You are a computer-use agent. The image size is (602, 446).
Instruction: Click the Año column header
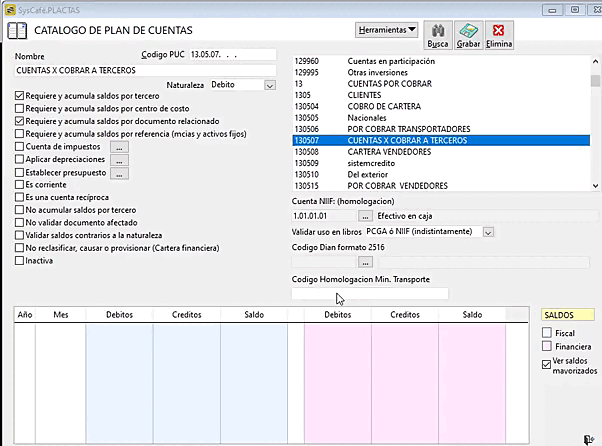tap(25, 315)
